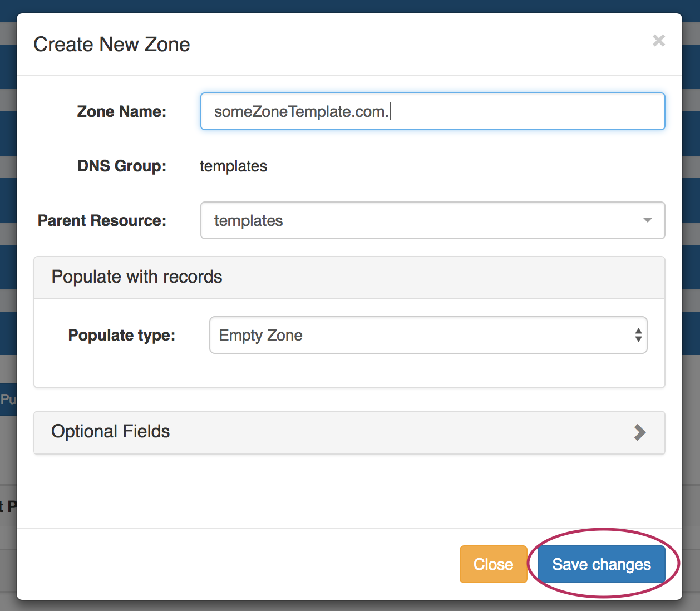Image resolution: width=700 pixels, height=611 pixels.
Task: Open the Populate type select box
Action: tap(428, 335)
